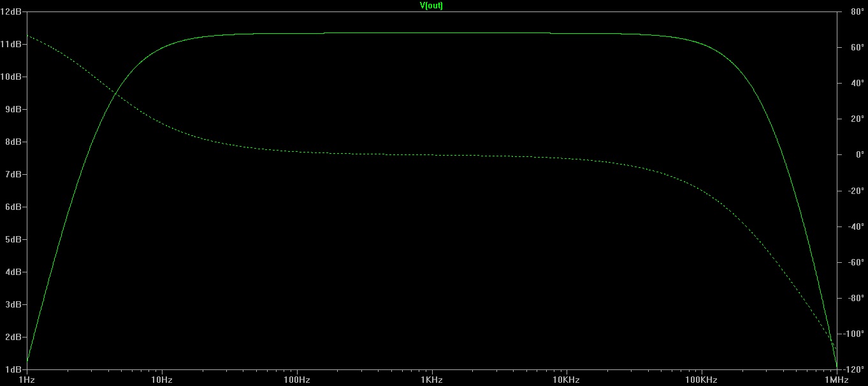Image resolution: width=868 pixels, height=386 pixels.
Task: Select the 3dB magnitude axis label
Action: coord(14,304)
